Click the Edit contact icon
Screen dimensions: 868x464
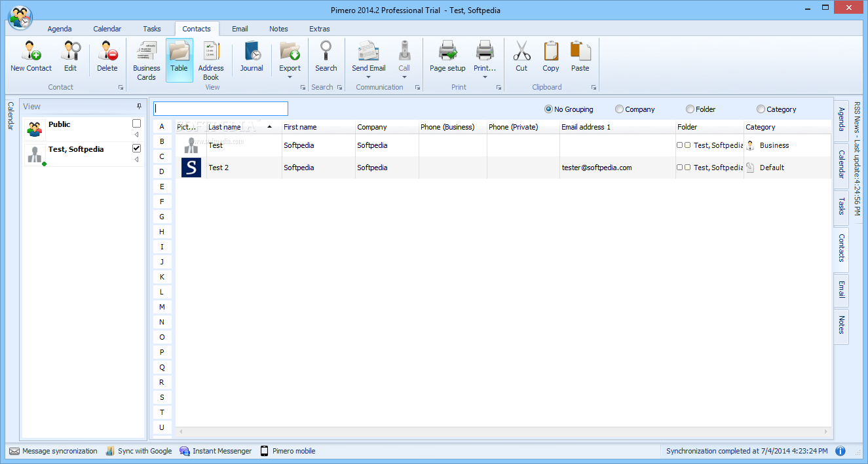pyautogui.click(x=70, y=51)
